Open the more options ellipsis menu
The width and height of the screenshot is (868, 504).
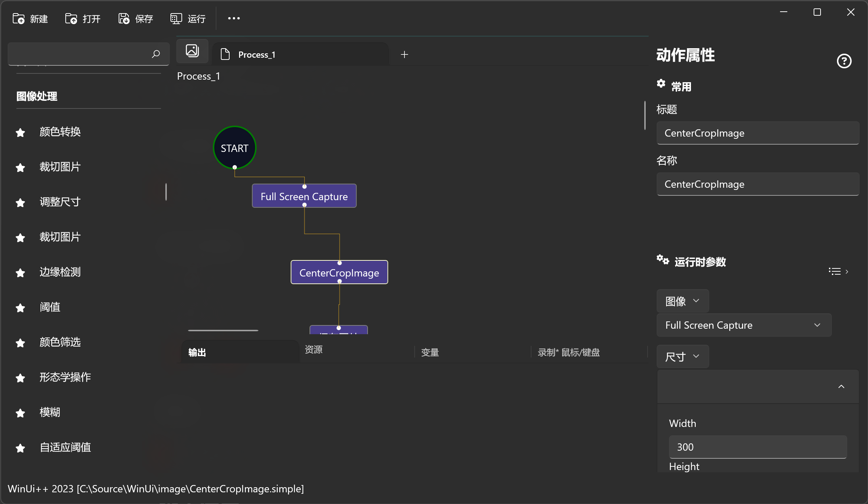point(234,18)
